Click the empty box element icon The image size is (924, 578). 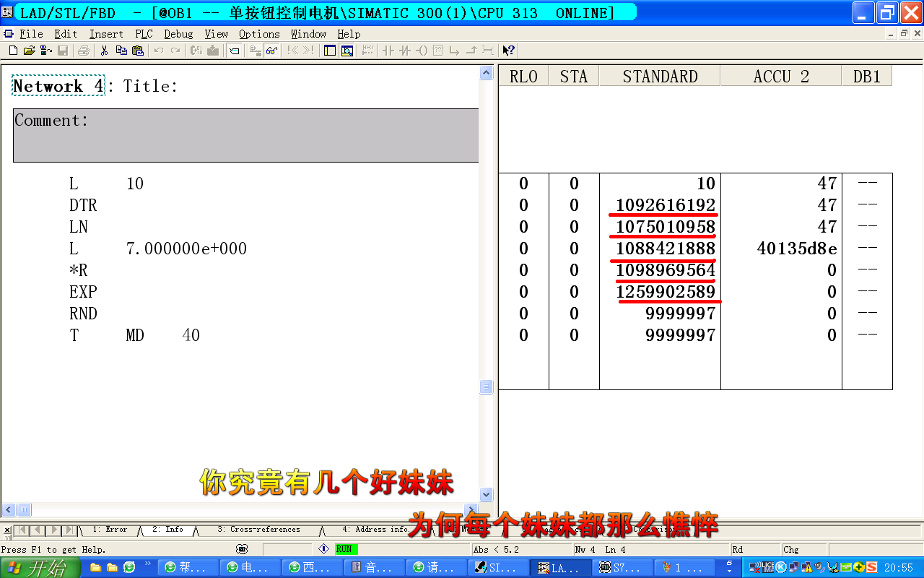437,51
